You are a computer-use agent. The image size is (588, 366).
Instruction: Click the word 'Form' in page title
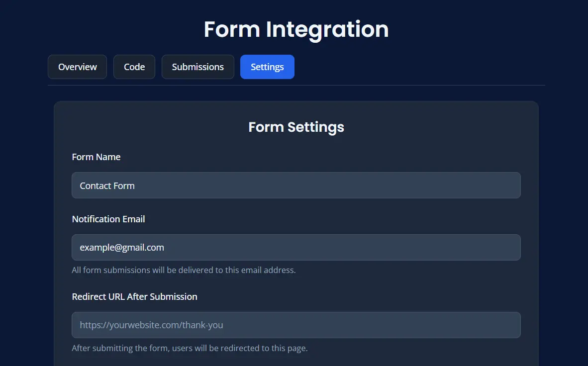[x=231, y=29]
